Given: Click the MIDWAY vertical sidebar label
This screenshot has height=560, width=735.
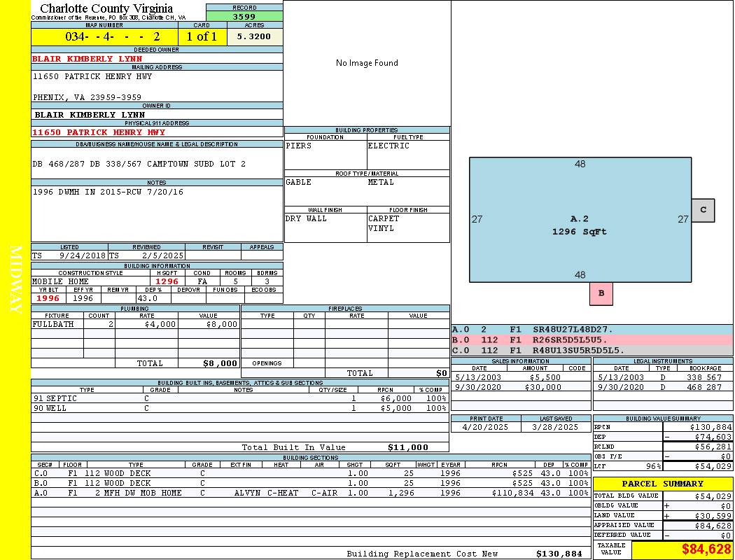Looking at the screenshot, I should pos(15,280).
